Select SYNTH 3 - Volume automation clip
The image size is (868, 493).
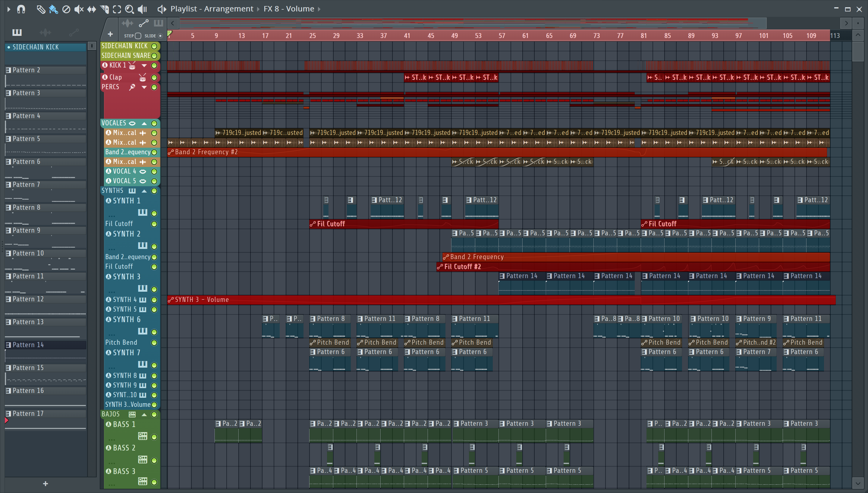502,300
